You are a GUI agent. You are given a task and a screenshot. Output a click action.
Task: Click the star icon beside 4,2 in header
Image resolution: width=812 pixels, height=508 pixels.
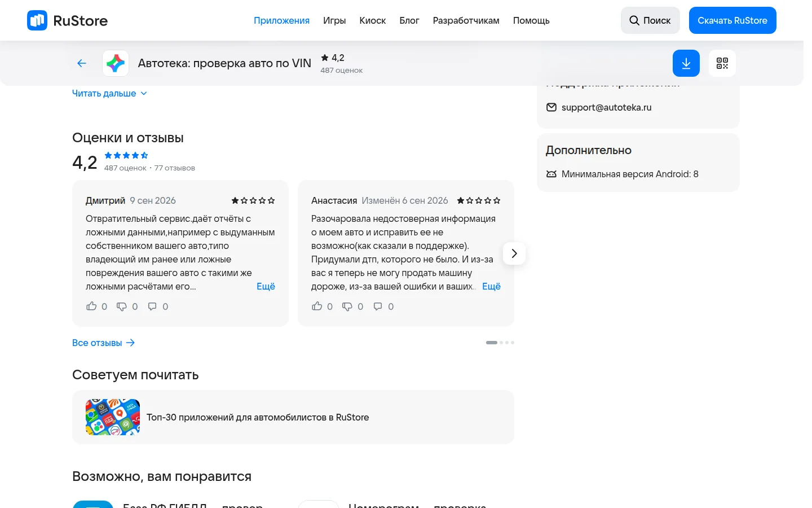pos(325,58)
